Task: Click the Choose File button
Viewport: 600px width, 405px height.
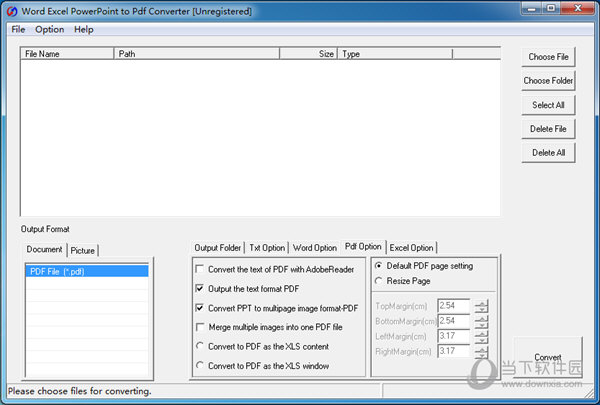Action: 548,57
